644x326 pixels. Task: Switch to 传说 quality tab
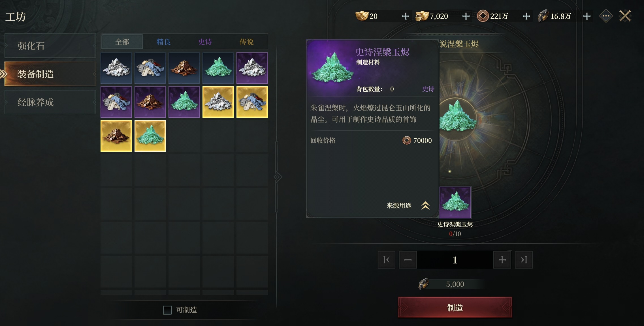tap(246, 42)
